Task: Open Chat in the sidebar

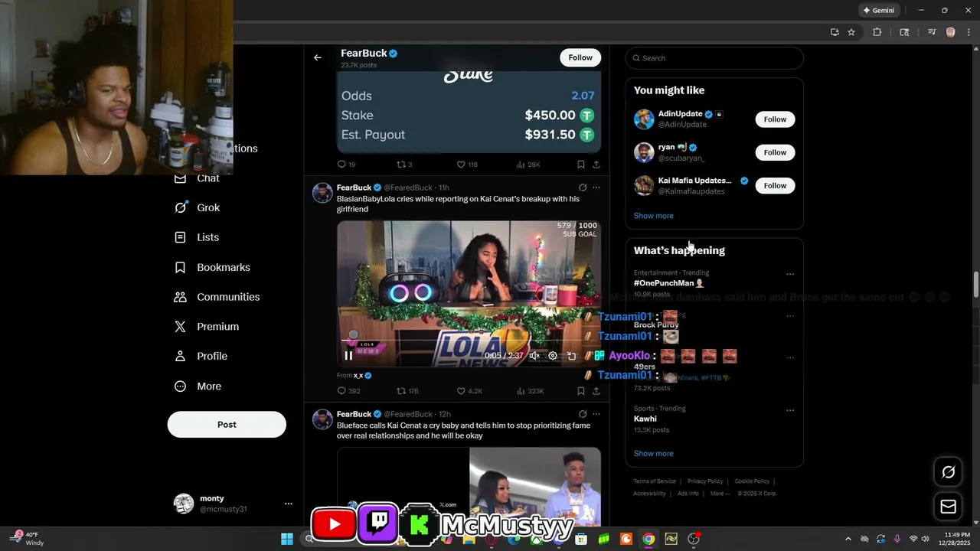Action: pyautogui.click(x=198, y=178)
